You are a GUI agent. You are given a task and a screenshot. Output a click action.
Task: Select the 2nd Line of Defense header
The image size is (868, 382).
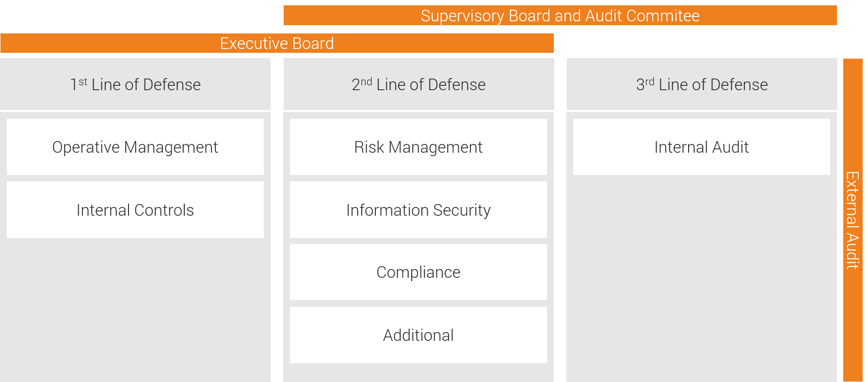[x=418, y=84]
